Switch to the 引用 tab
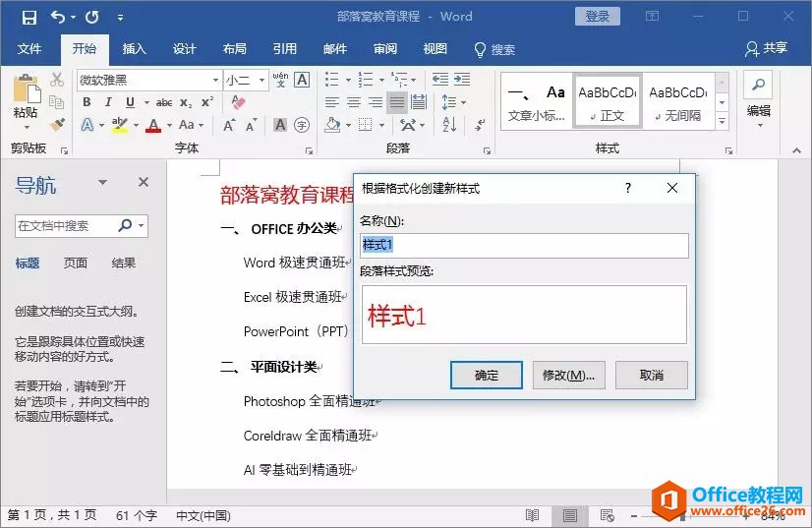The width and height of the screenshot is (812, 528). click(x=285, y=49)
